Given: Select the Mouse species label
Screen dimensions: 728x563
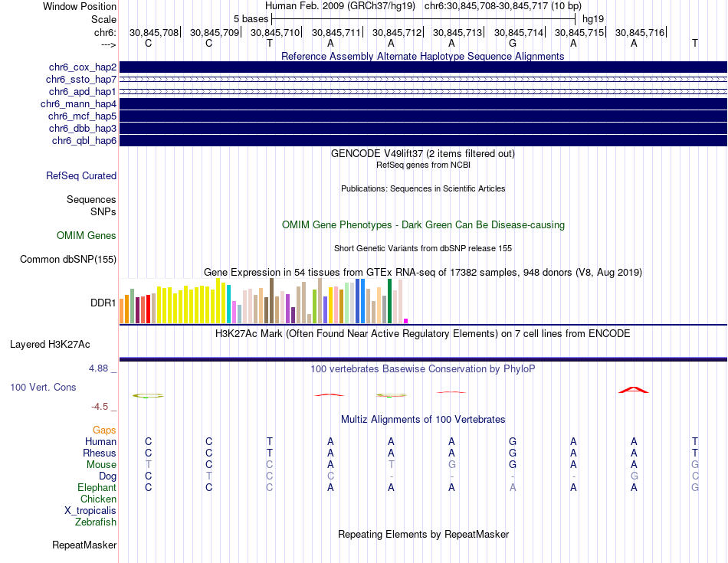Looking at the screenshot, I should (x=102, y=465).
